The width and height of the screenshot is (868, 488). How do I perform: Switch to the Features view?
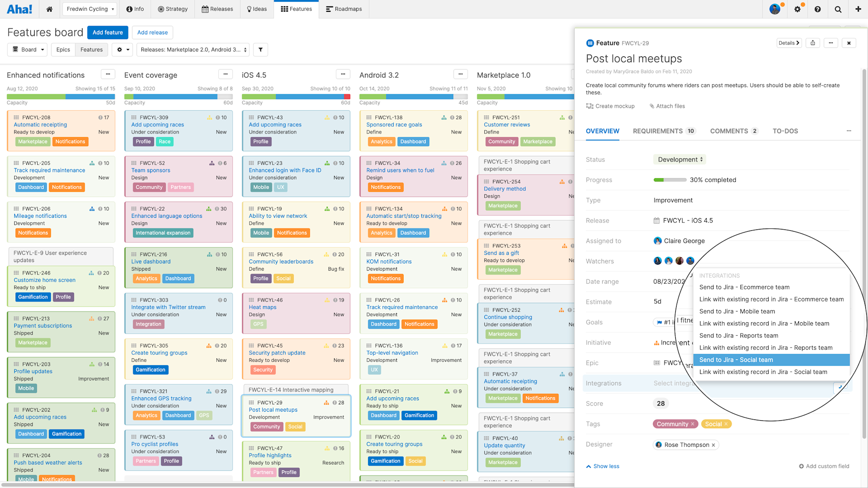click(x=91, y=49)
